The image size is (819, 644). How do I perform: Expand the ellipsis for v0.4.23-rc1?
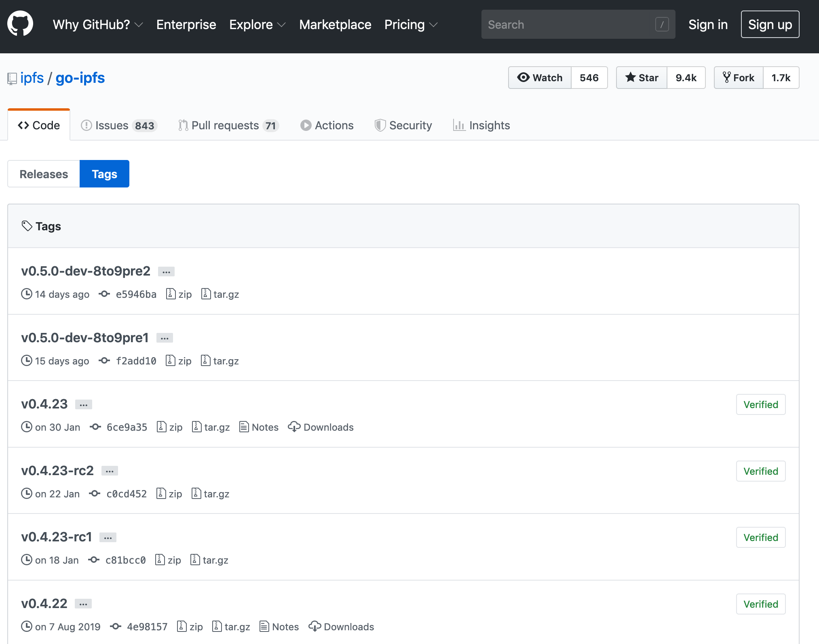[108, 537]
